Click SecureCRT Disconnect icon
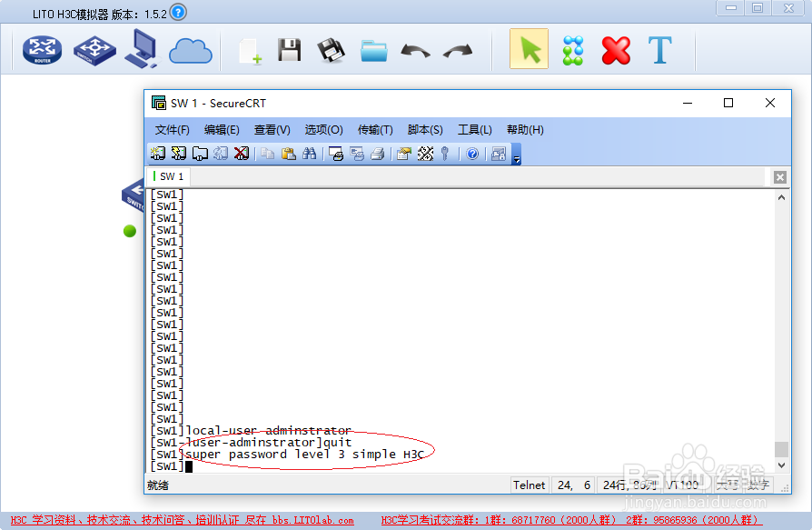 242,154
